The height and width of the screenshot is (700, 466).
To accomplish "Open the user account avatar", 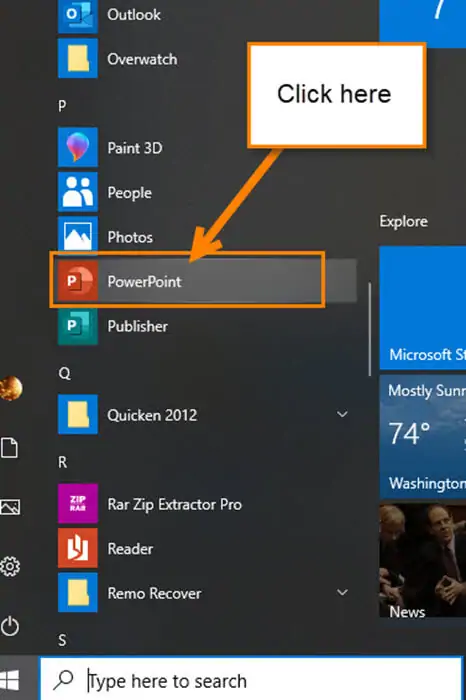I will click(x=10, y=388).
